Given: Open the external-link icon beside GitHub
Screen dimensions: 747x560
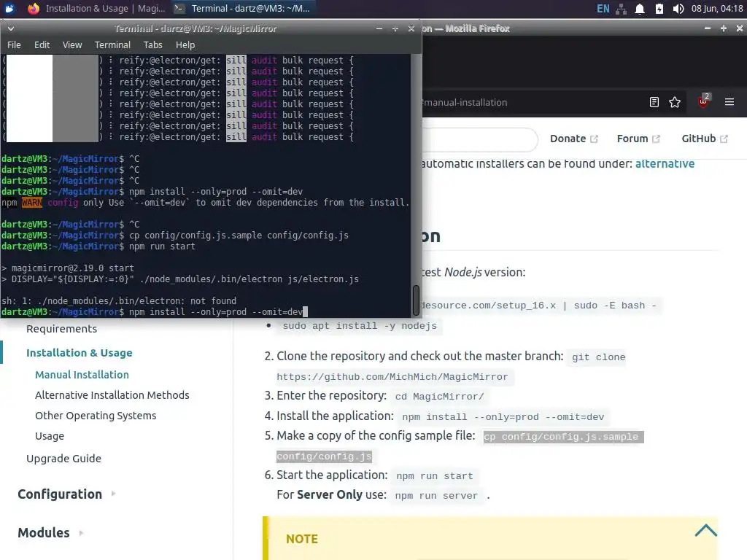Looking at the screenshot, I should [724, 139].
